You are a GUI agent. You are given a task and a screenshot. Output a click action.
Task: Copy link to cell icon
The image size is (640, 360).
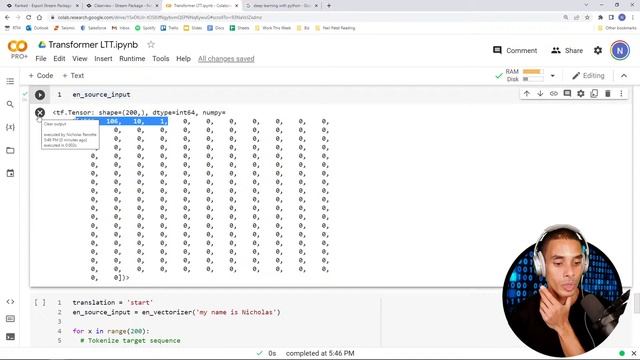pos(553,93)
